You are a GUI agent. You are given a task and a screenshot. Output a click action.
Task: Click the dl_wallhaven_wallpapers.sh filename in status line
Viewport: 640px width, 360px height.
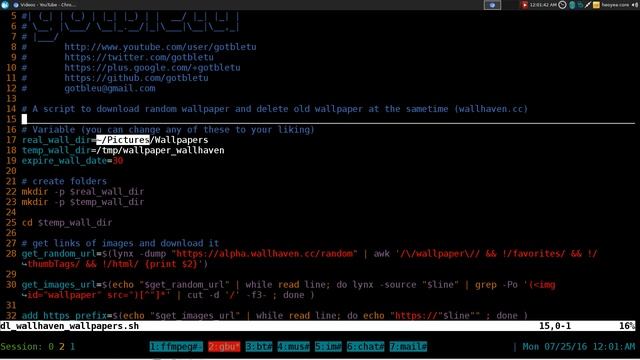69,326
